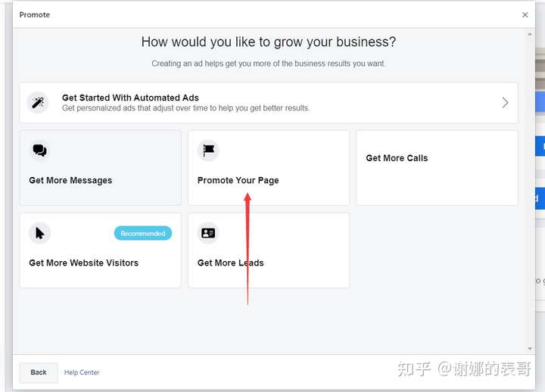Click the scrollbar down arrow
Screen dimensions: 545x392
click(x=530, y=349)
